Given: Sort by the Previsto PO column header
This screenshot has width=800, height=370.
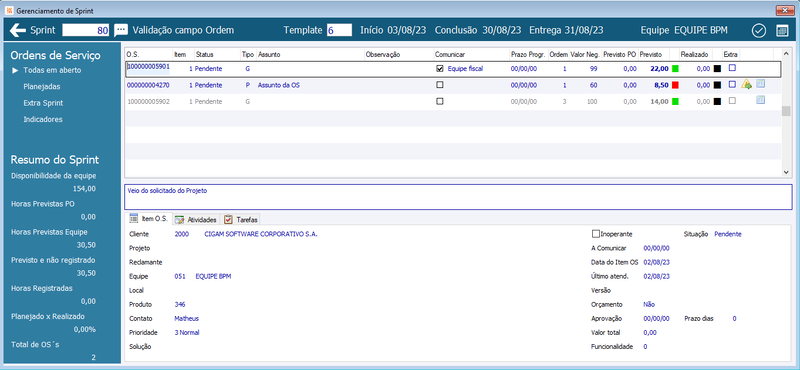Looking at the screenshot, I should coord(619,54).
